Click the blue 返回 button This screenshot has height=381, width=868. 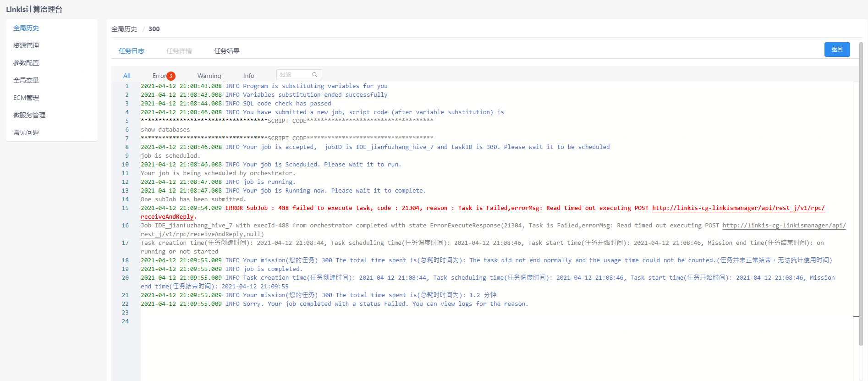pyautogui.click(x=837, y=50)
